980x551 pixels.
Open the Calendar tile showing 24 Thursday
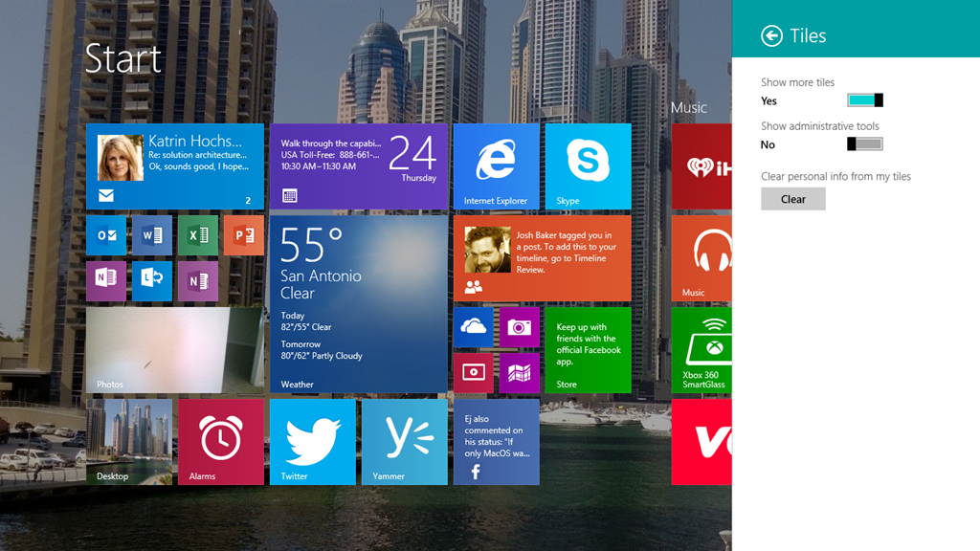click(359, 166)
